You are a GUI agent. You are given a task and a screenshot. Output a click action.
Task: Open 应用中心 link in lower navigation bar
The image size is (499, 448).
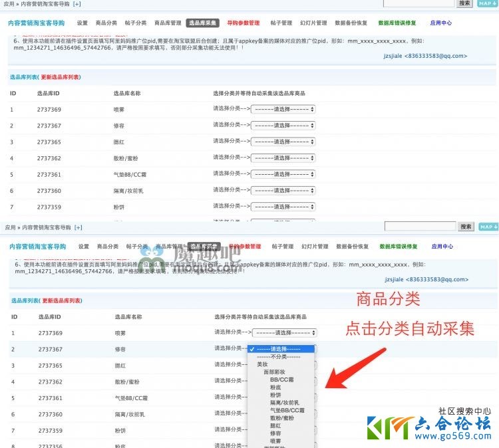(x=442, y=247)
